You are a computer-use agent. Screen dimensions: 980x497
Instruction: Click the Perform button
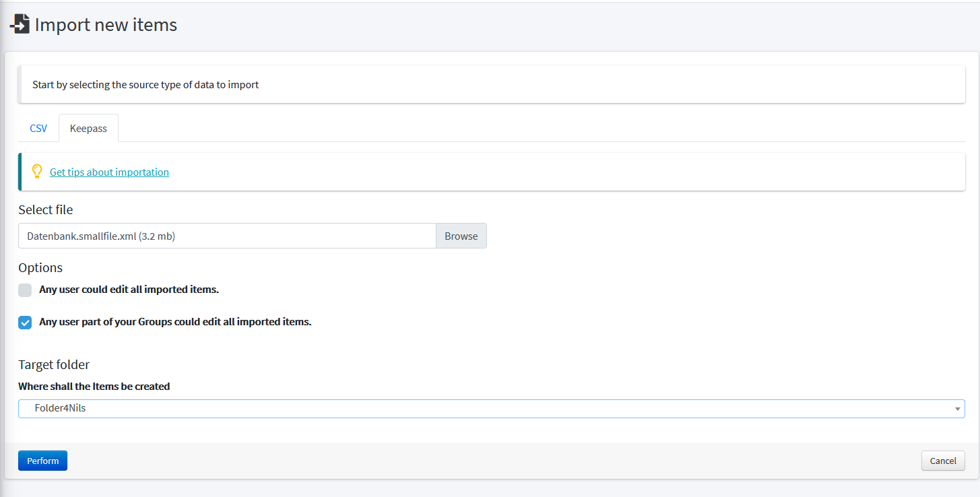pos(42,461)
